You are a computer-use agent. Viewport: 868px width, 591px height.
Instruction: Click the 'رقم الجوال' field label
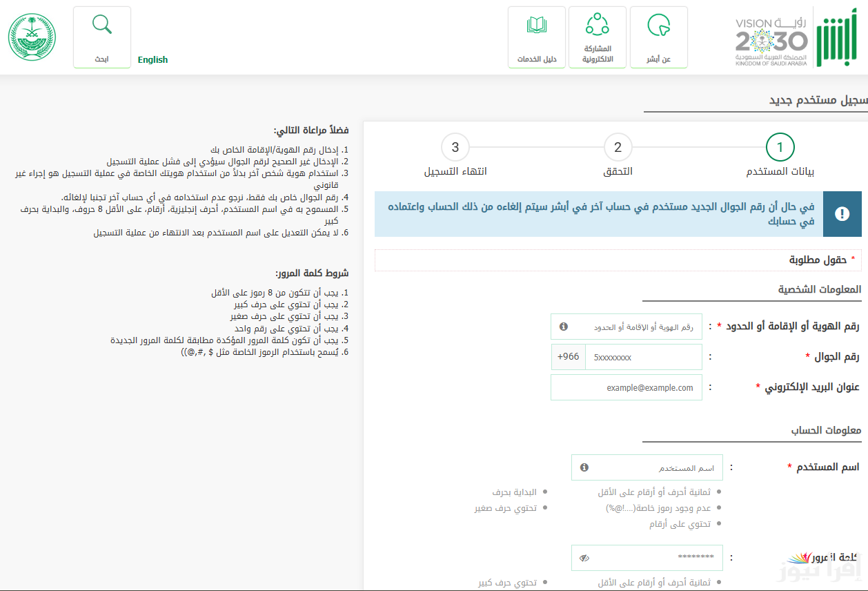tap(838, 357)
